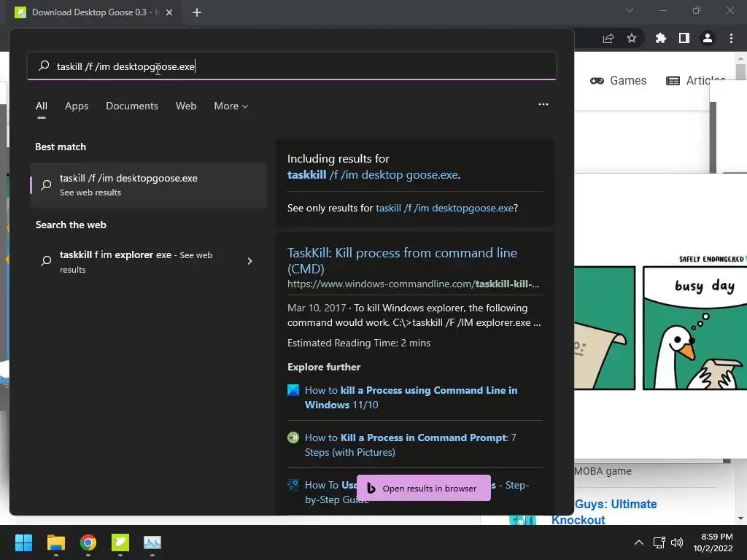Open the search options ellipsis menu

tap(543, 104)
